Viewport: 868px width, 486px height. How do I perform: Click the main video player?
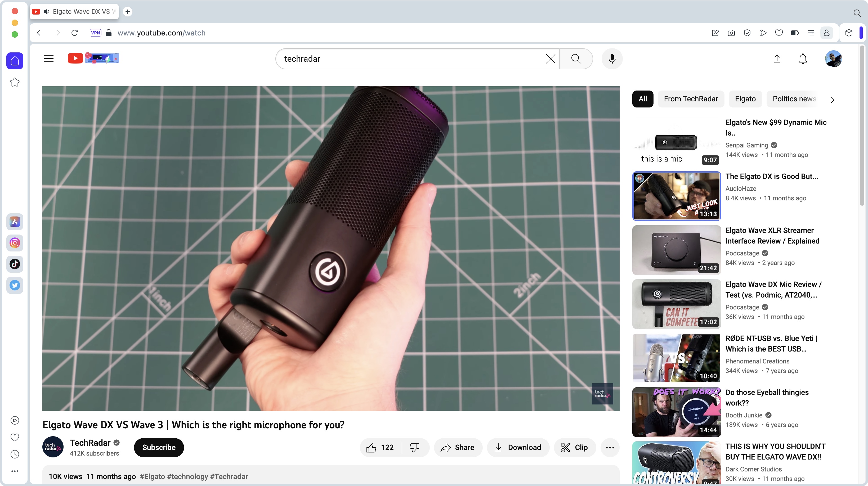330,249
